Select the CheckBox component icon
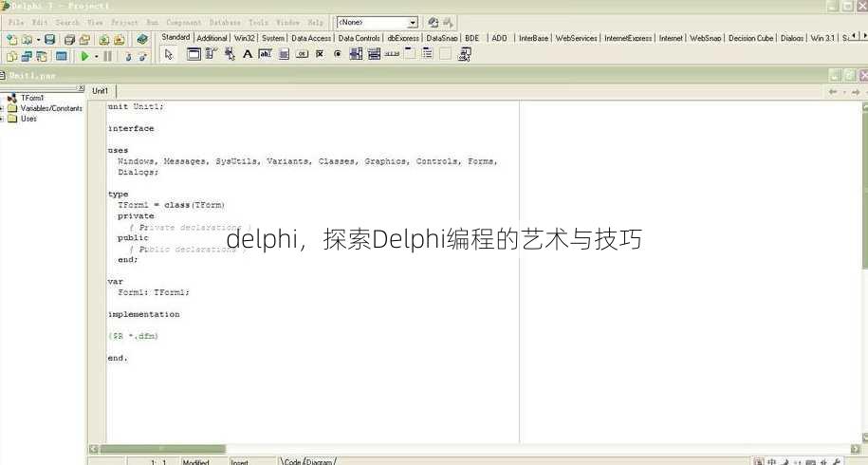 (x=320, y=54)
